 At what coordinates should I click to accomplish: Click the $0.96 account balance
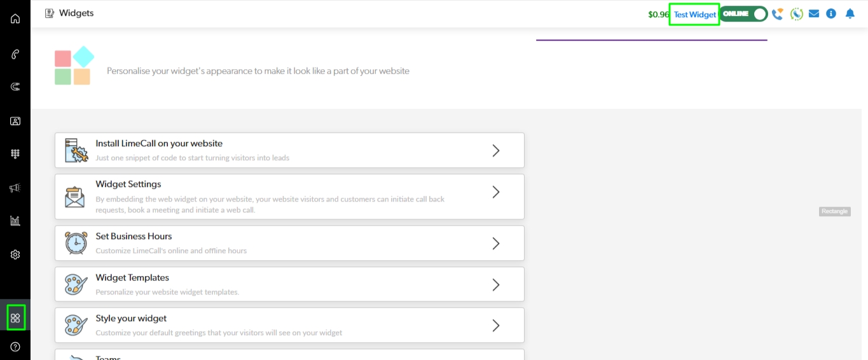(658, 14)
